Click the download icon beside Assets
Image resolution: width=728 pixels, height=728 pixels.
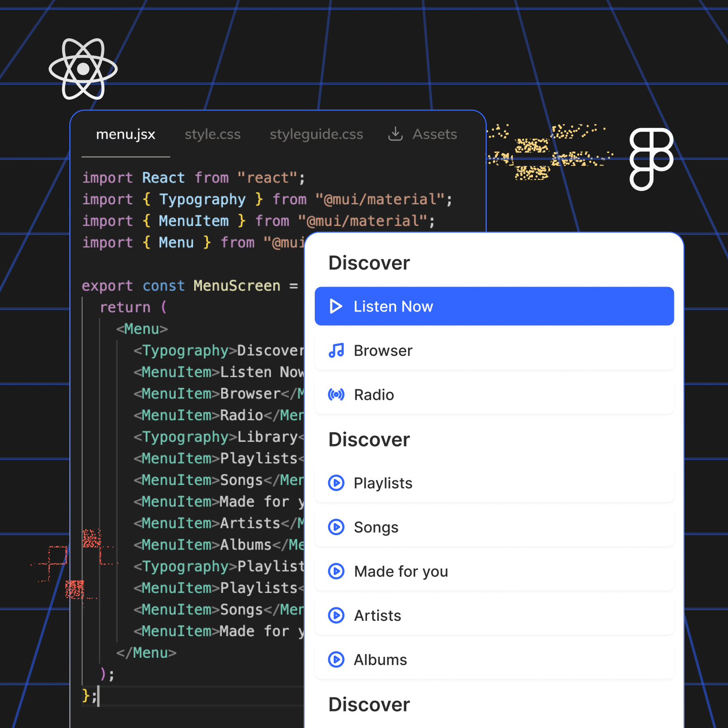point(395,134)
